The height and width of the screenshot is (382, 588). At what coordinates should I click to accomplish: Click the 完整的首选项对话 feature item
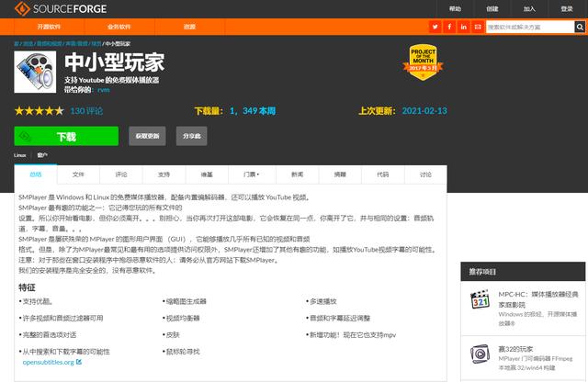(50, 335)
